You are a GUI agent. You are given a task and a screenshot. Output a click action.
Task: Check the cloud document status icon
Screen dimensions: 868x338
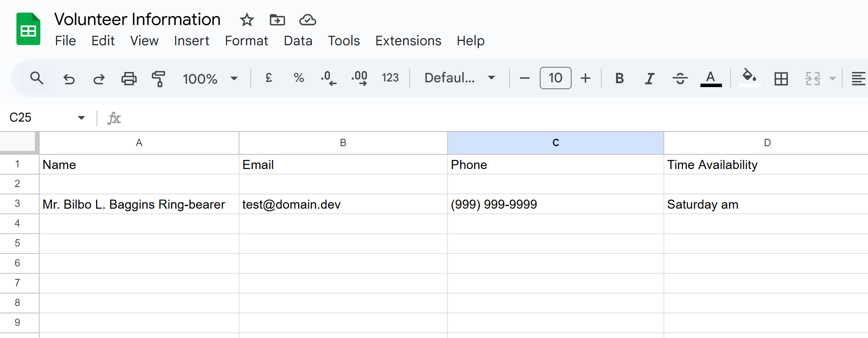point(308,20)
